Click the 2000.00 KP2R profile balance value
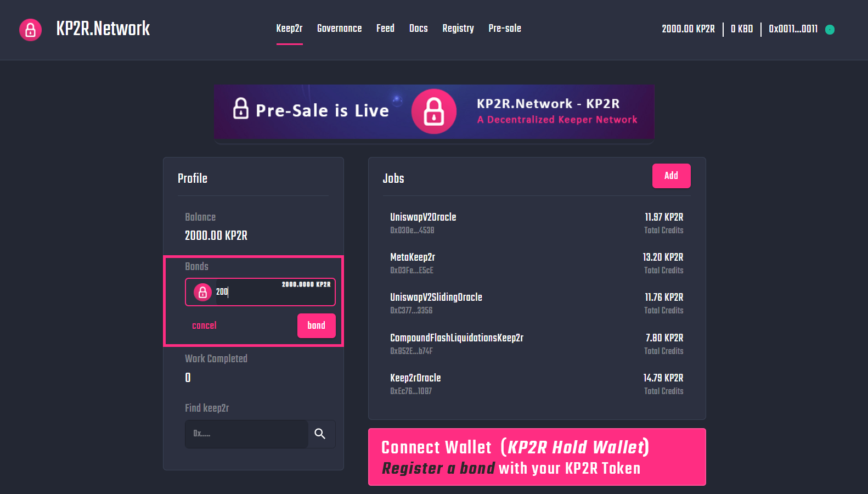 point(216,236)
